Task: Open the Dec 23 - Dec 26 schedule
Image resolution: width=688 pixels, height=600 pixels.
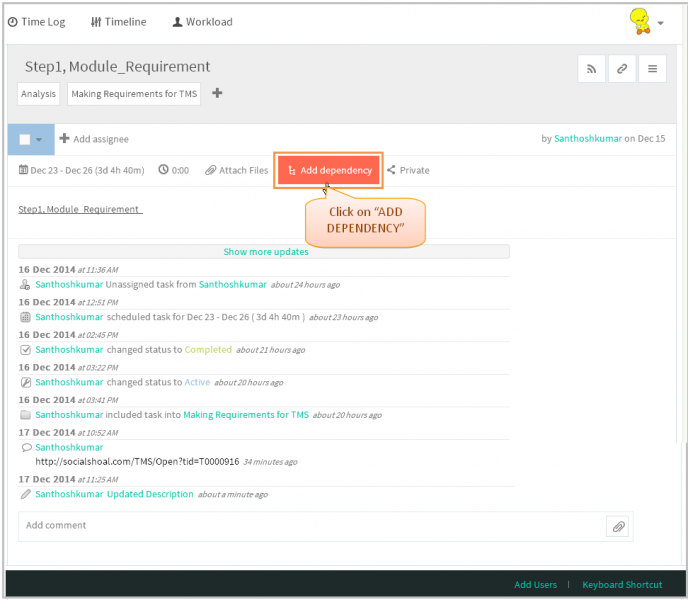Action: (x=82, y=170)
